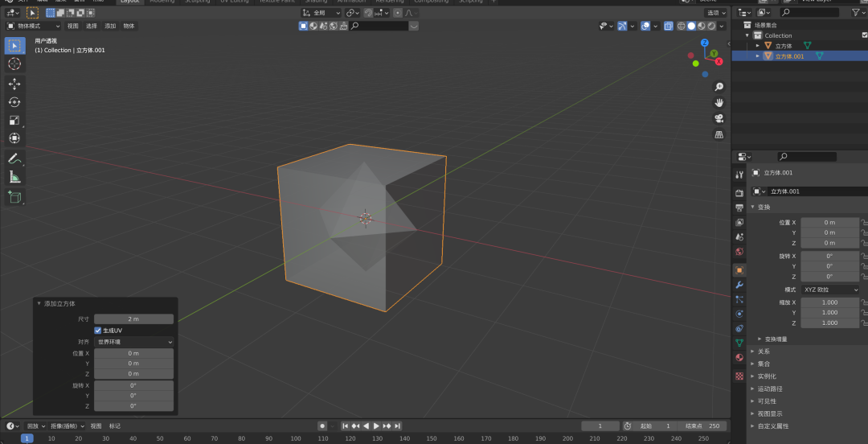Expand the 立方体 object in outliner
The image size is (868, 444).
758,46
